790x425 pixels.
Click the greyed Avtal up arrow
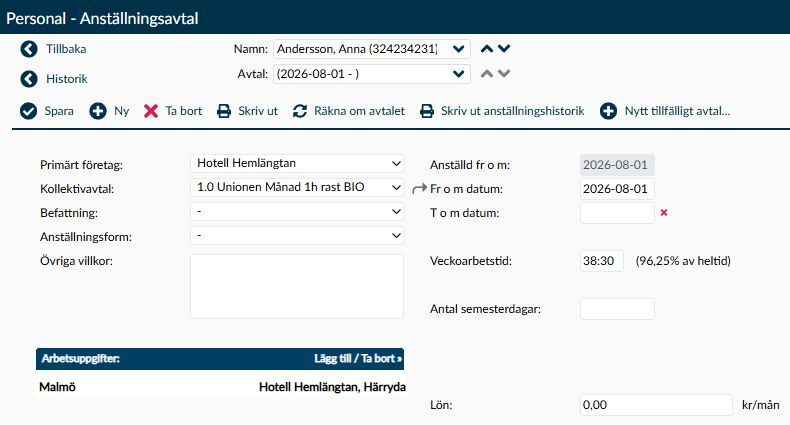click(x=487, y=74)
